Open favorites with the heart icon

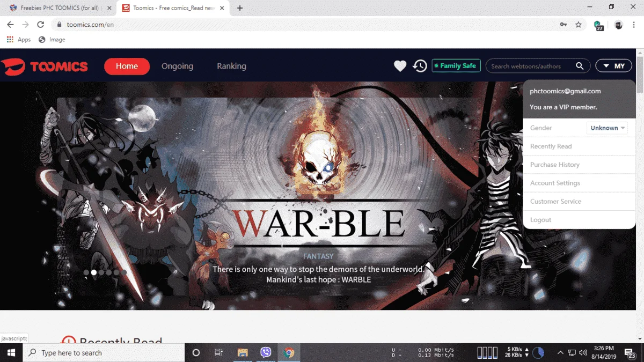click(x=400, y=66)
